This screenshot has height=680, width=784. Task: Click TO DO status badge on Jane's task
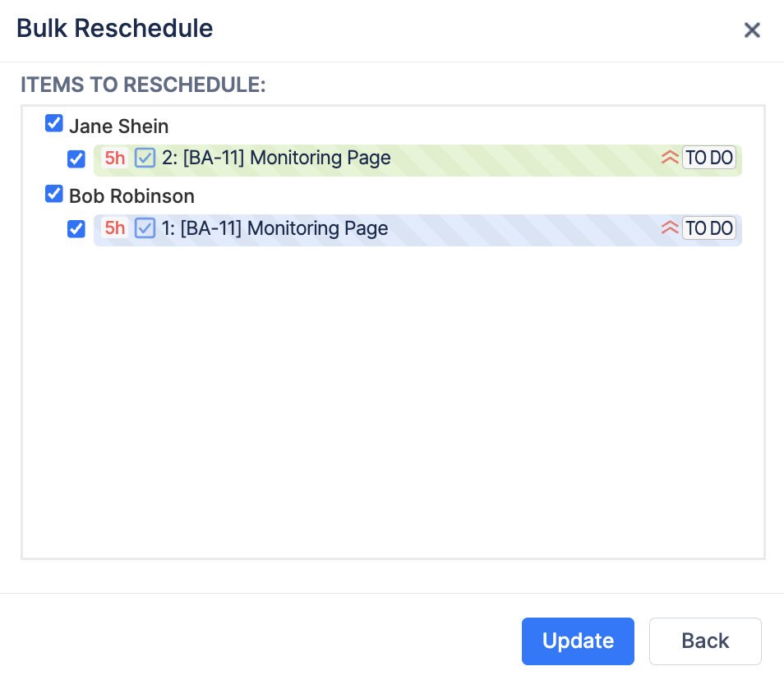(709, 158)
